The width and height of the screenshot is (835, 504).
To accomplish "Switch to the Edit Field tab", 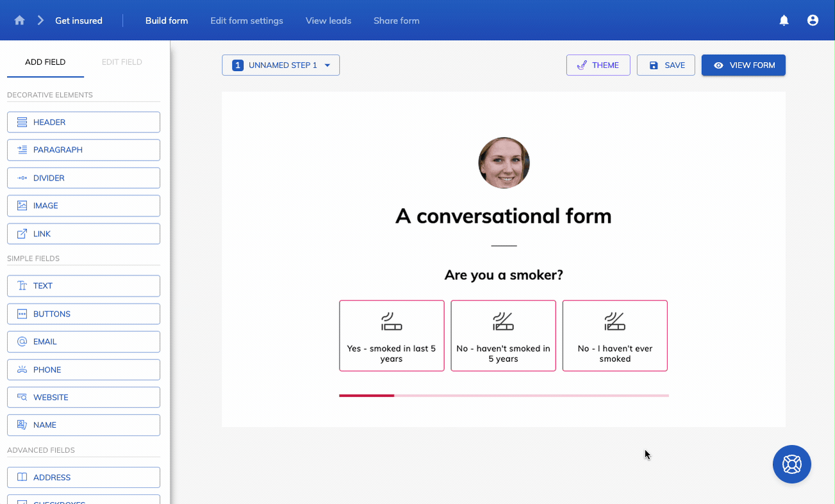I will pos(122,62).
